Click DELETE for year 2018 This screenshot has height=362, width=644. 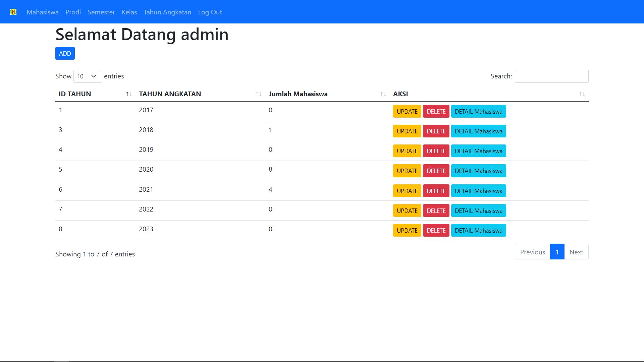436,131
